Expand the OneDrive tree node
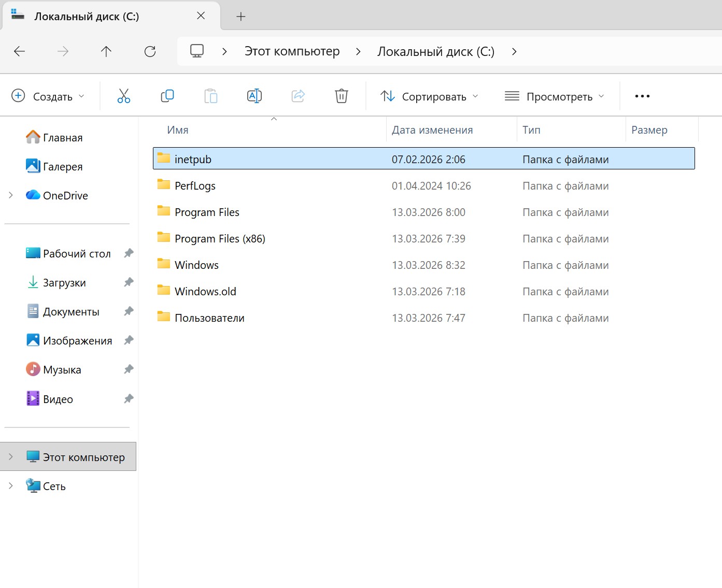The width and height of the screenshot is (722, 588). pyautogui.click(x=11, y=195)
